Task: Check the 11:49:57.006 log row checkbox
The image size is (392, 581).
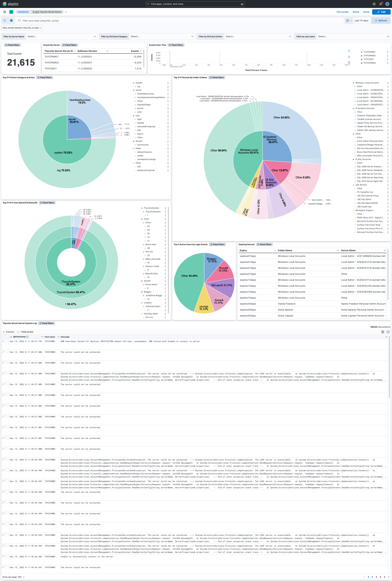Action: point(7,352)
